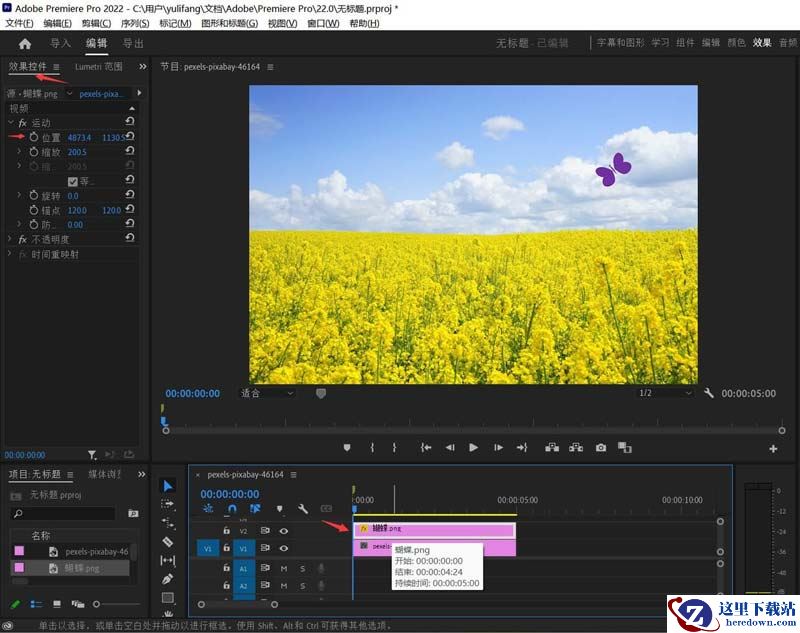Viewport: 800px width, 633px height.
Task: Show more Project panel tabs
Action: [141, 474]
